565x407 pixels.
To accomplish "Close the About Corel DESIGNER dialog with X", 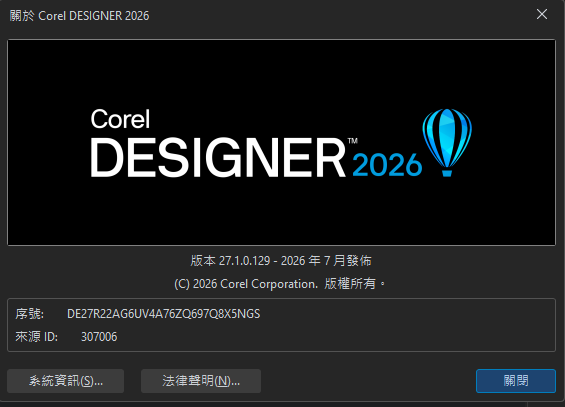I will tap(542, 14).
